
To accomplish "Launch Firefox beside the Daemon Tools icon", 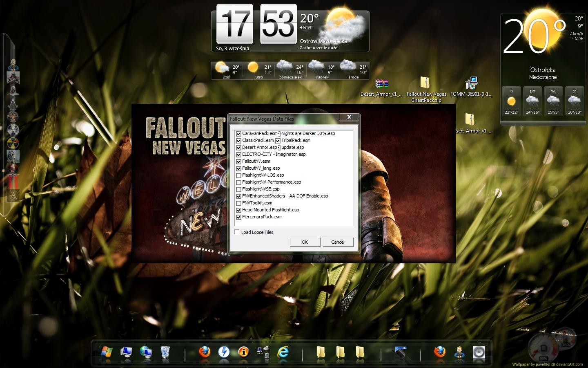I will coord(205,352).
